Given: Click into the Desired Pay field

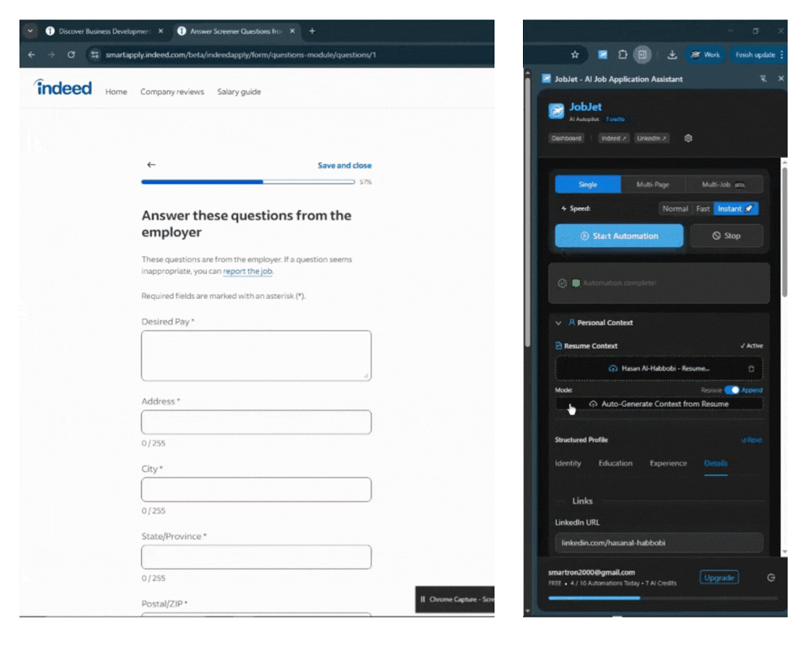Looking at the screenshot, I should coord(256,355).
